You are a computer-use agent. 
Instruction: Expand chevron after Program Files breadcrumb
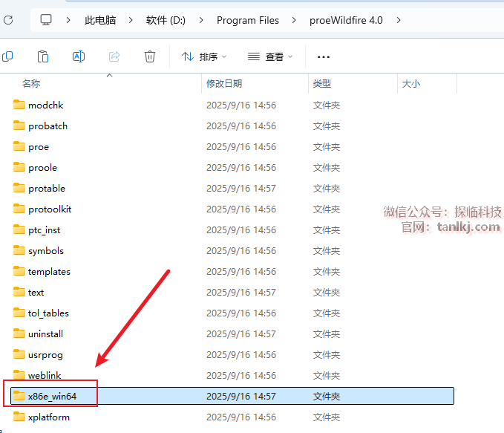[x=295, y=20]
